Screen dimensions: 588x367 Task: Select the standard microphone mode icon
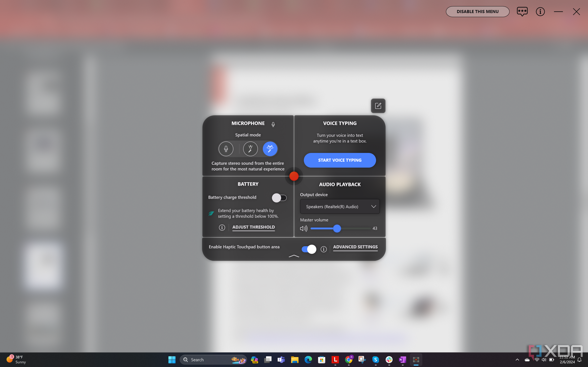pyautogui.click(x=226, y=149)
